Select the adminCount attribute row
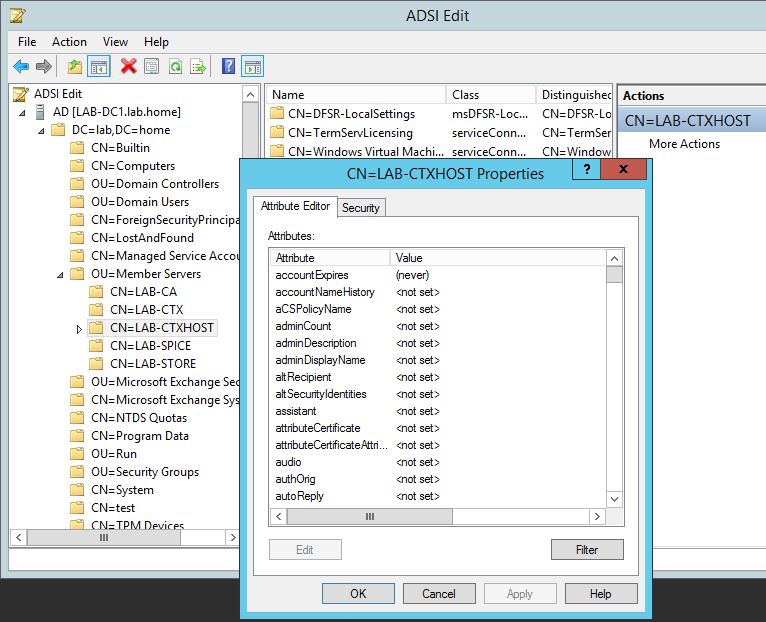This screenshot has height=622, width=766. 303,326
